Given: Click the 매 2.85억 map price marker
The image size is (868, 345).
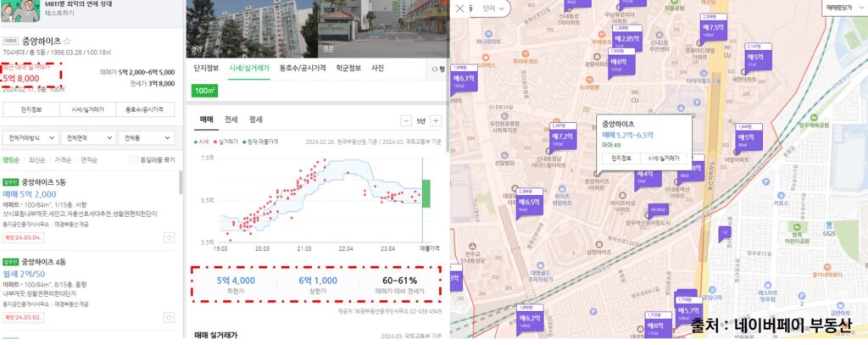Looking at the screenshot, I should (628, 36).
